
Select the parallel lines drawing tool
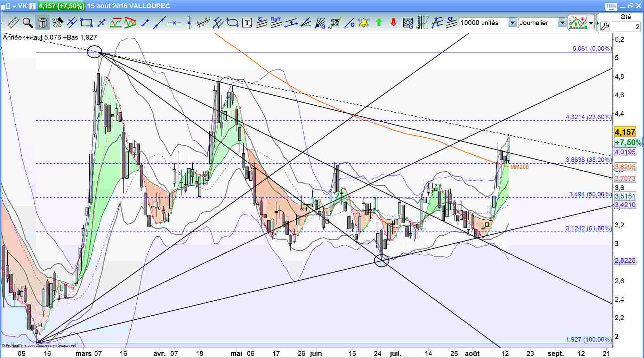[x=72, y=23]
